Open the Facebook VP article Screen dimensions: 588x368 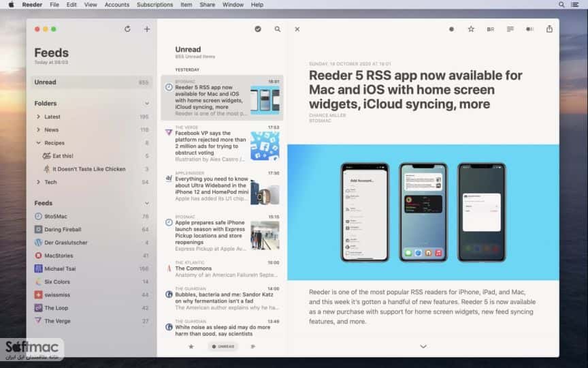click(222, 143)
